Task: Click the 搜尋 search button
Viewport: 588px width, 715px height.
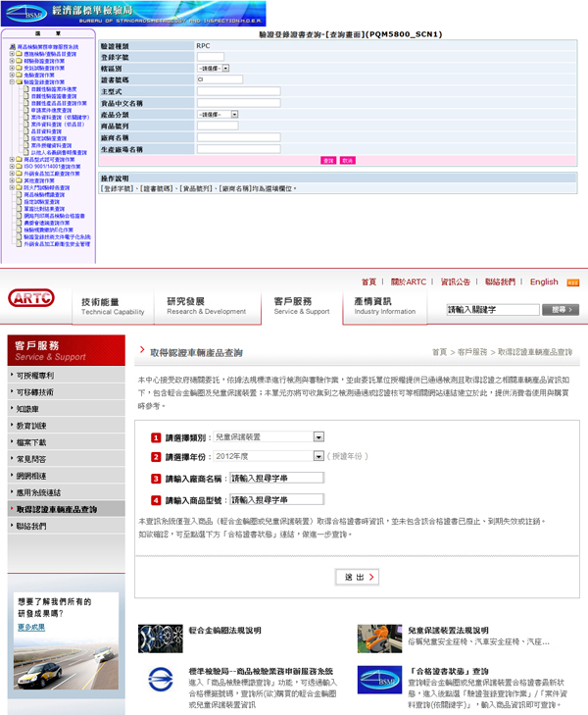Action: (560, 309)
